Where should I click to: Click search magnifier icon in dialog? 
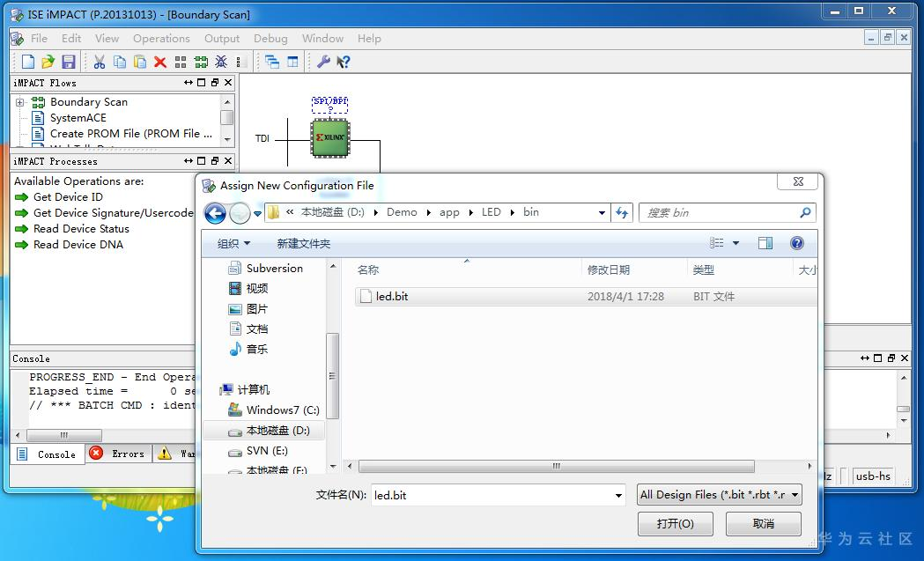[805, 213]
